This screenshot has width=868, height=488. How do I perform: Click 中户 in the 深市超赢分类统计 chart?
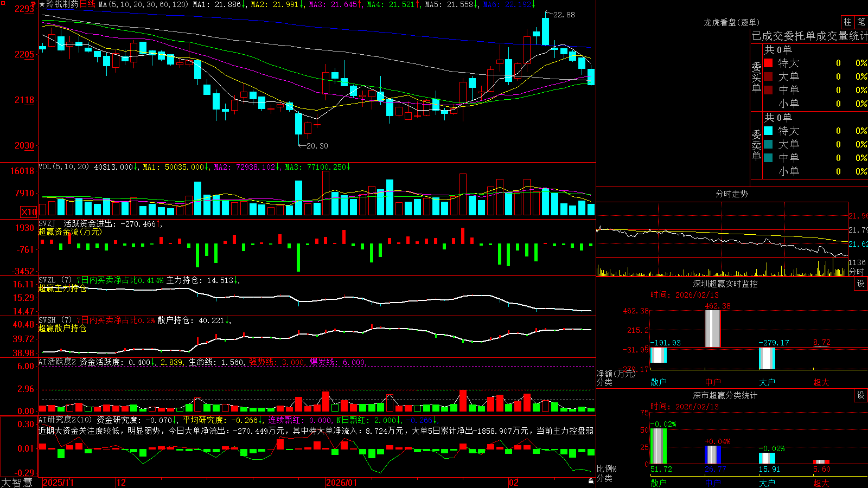click(x=713, y=483)
